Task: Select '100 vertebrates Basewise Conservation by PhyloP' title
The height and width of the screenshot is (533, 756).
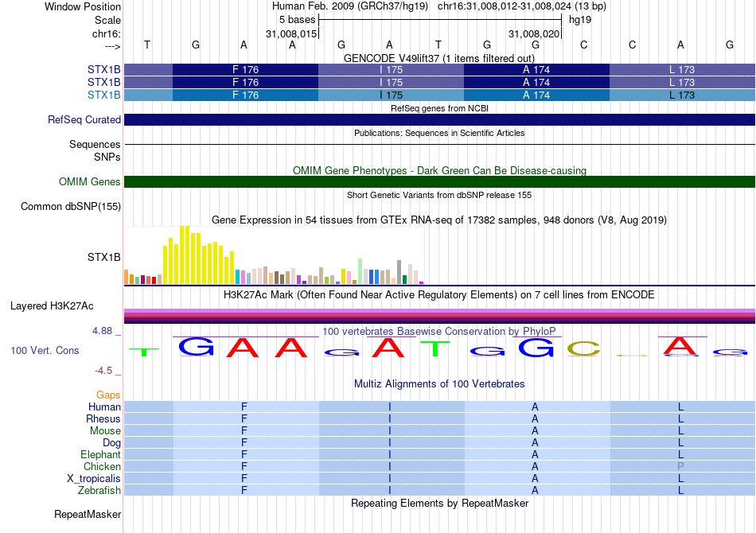Action: pyautogui.click(x=439, y=332)
